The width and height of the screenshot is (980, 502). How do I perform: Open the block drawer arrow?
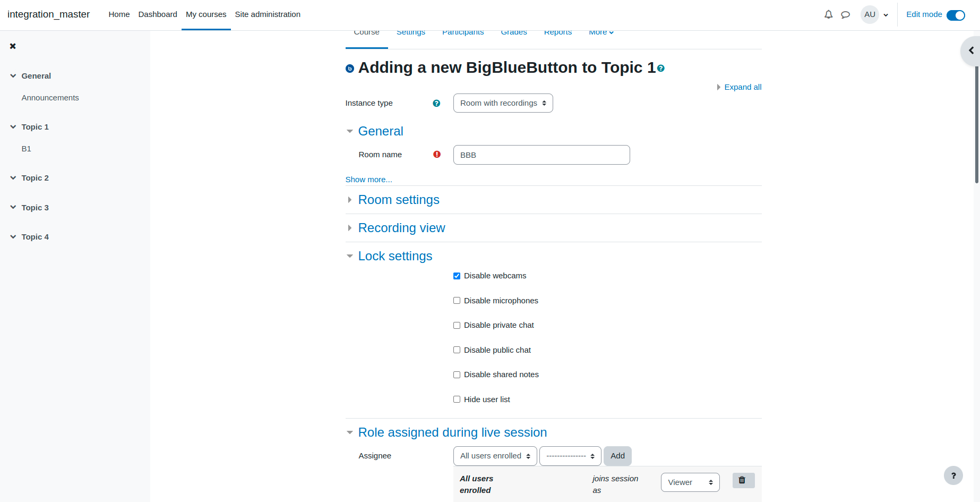click(971, 50)
